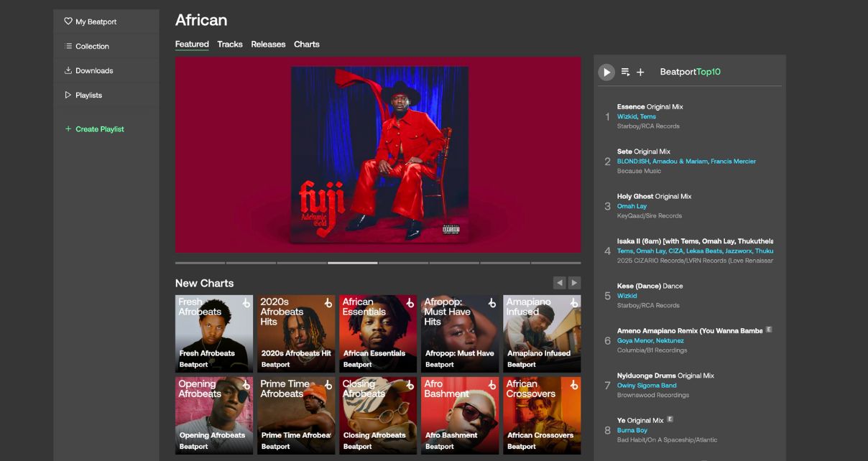The height and width of the screenshot is (461, 868).
Task: Advance New Charts using the right arrow
Action: (x=573, y=282)
